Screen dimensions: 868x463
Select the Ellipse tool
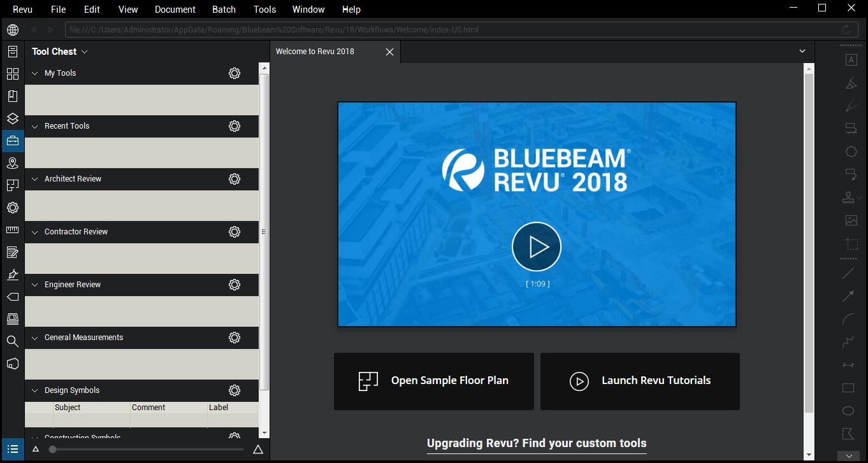(x=848, y=411)
